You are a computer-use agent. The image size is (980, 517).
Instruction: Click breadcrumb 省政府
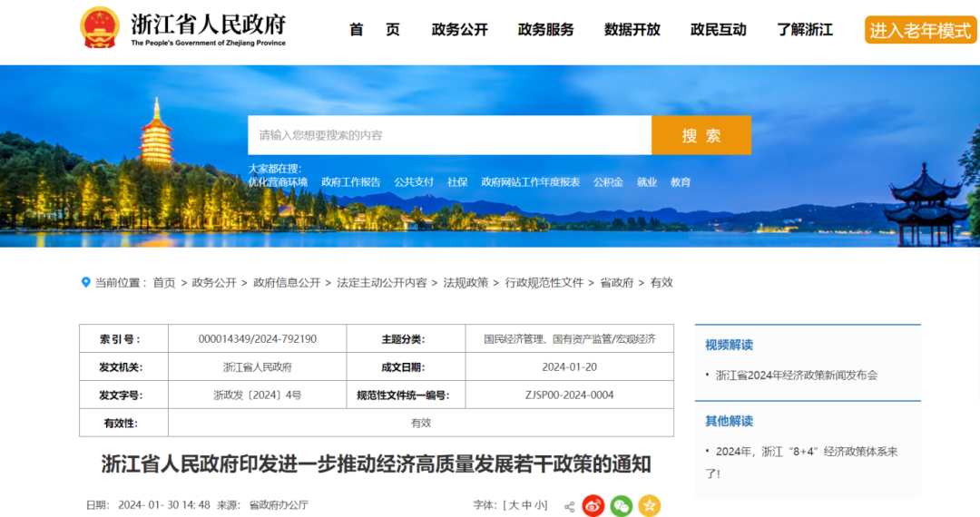tap(617, 282)
